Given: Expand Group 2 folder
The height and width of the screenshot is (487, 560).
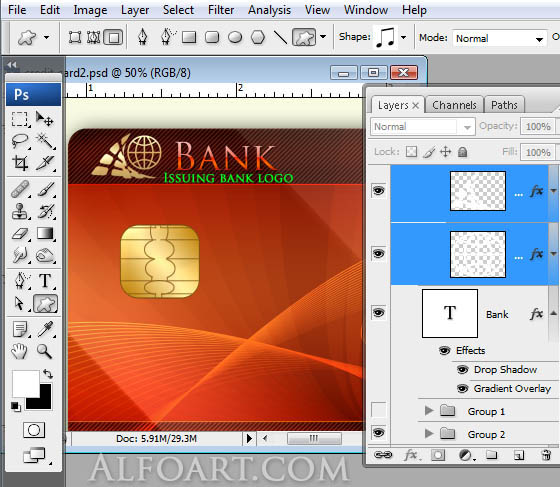Looking at the screenshot, I should [x=429, y=433].
